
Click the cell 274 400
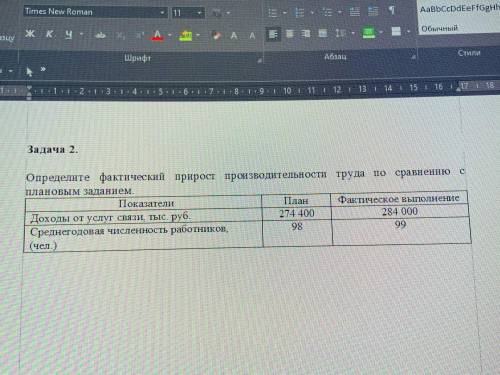pyautogui.click(x=297, y=213)
